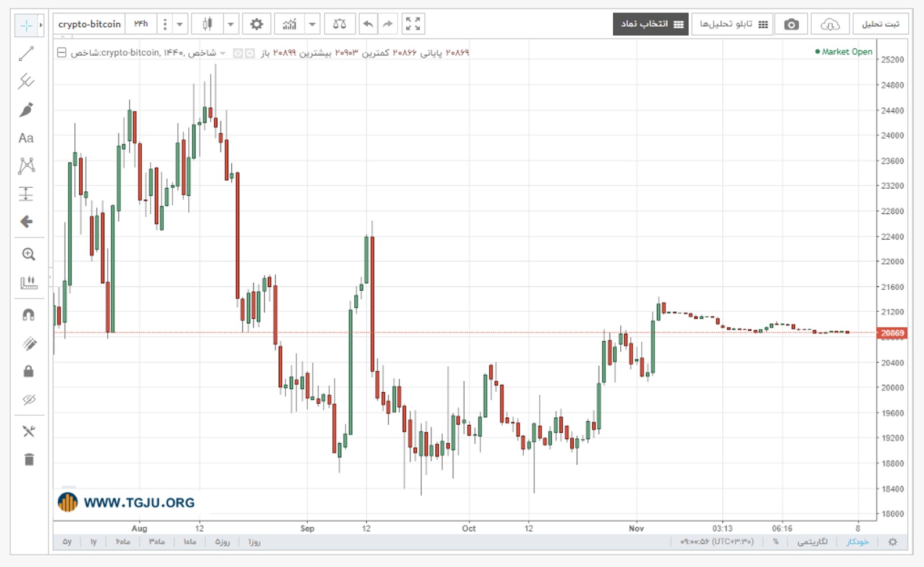Expand the indicators dropdown arrow
Viewport: 924px width, 567px height.
click(312, 24)
